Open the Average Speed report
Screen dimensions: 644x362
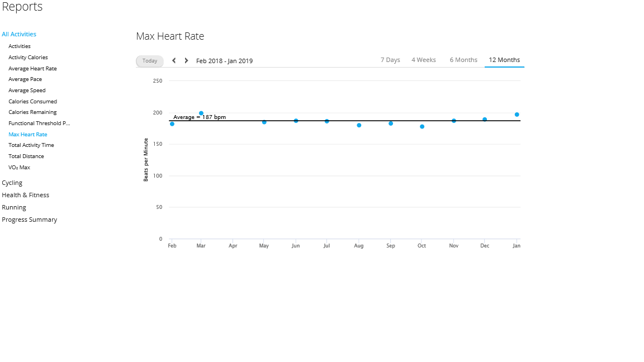click(27, 90)
